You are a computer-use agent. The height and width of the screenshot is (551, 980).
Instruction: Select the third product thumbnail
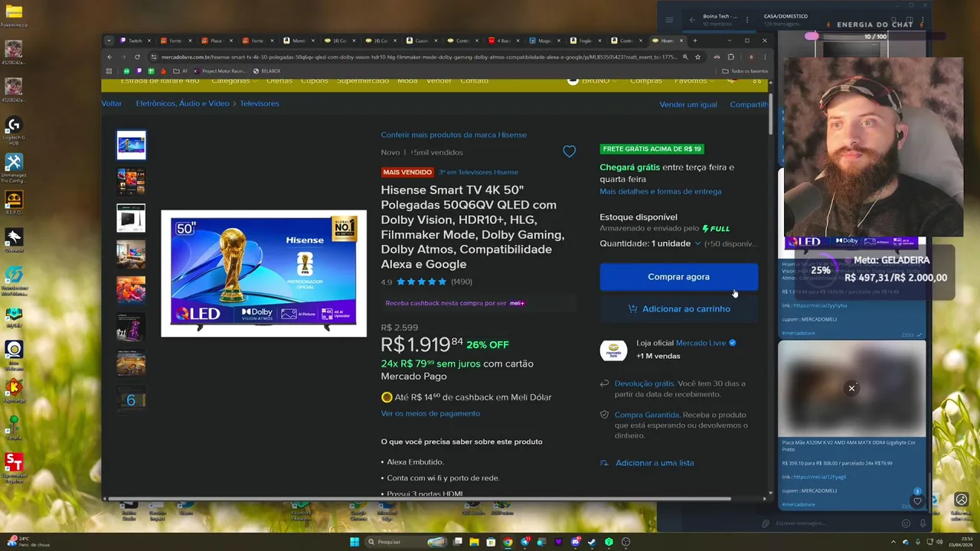131,218
